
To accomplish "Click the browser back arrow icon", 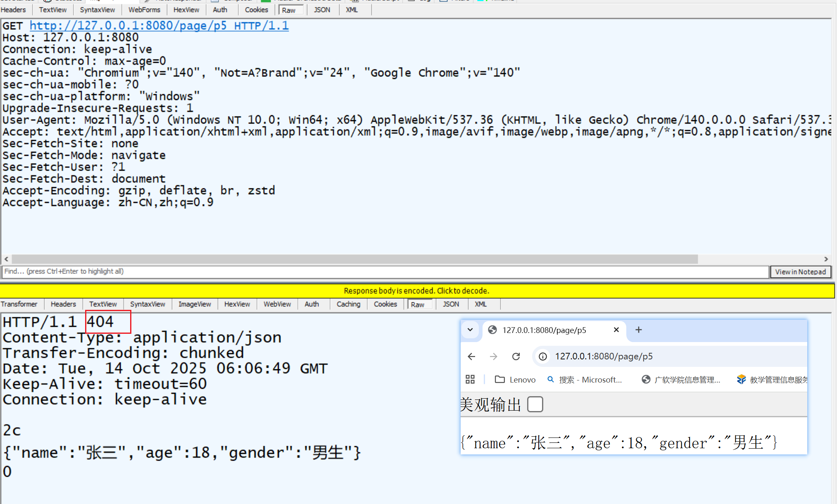I will coord(471,357).
